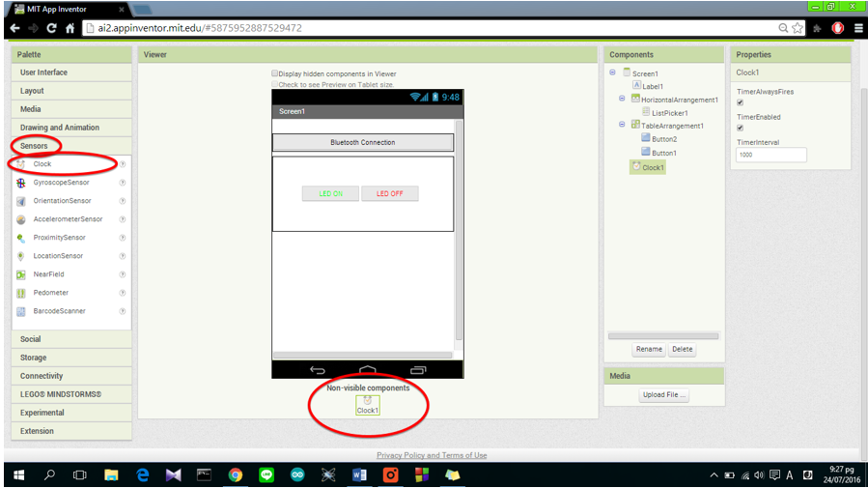The height and width of the screenshot is (488, 868).
Task: Pick the Pedometer palette icon
Action: [21, 293]
